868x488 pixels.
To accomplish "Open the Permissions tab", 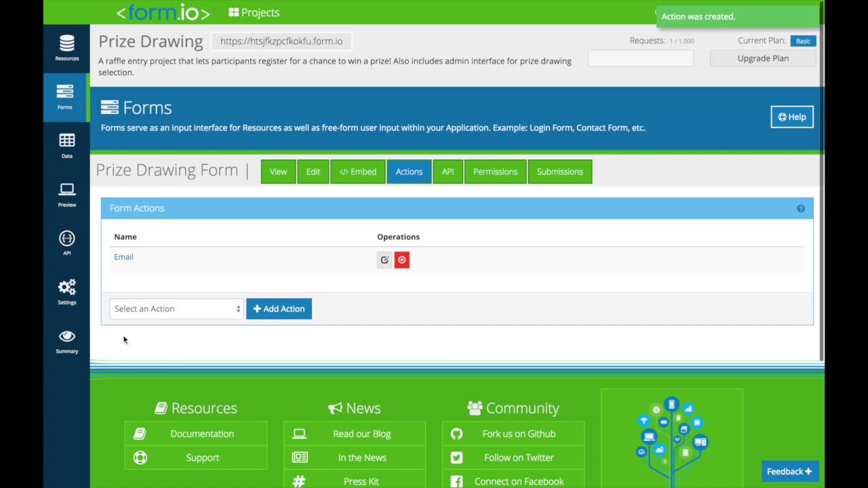I will (495, 171).
